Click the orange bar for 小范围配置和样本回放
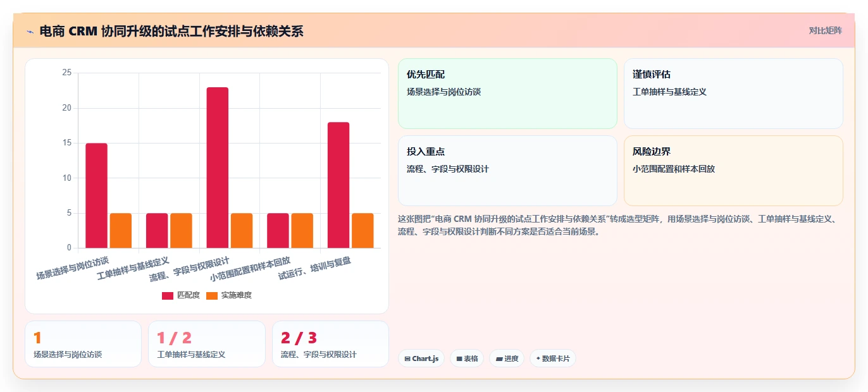 click(x=302, y=231)
